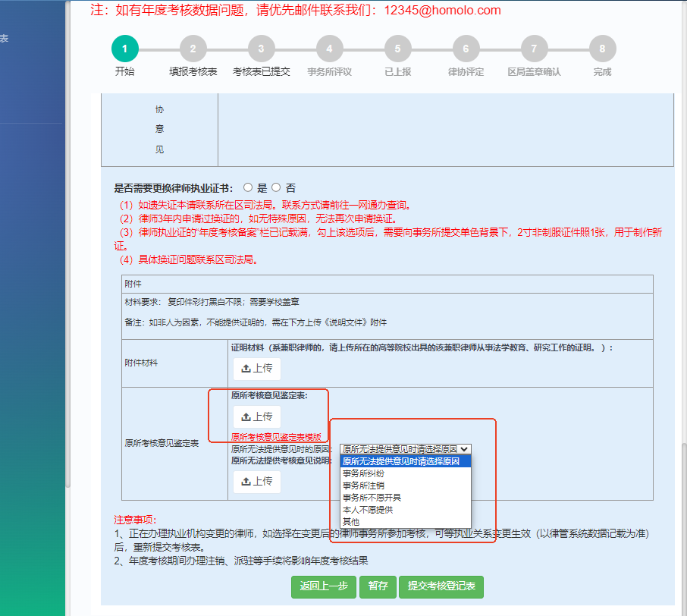This screenshot has height=616, width=687.
Task: Pick 本人不愿提供 option in list
Action: click(367, 509)
